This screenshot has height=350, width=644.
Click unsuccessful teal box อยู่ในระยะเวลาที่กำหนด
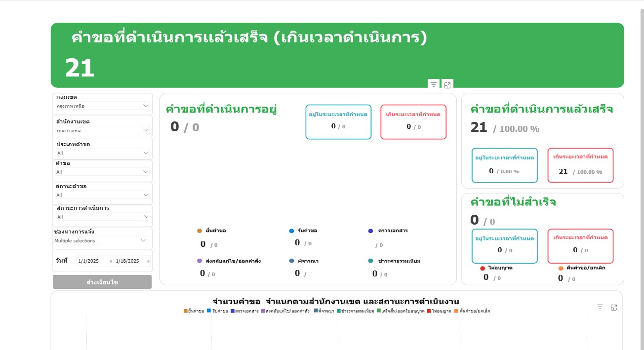point(505,246)
